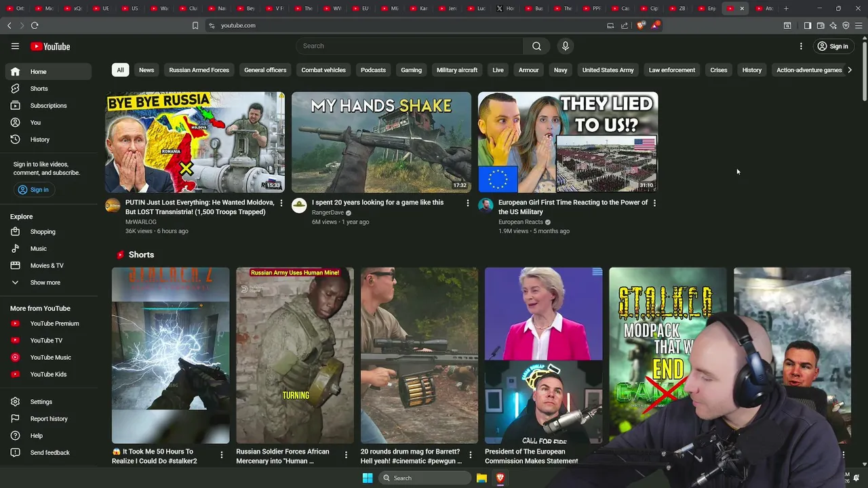Click the magnifier search button

click(x=536, y=46)
